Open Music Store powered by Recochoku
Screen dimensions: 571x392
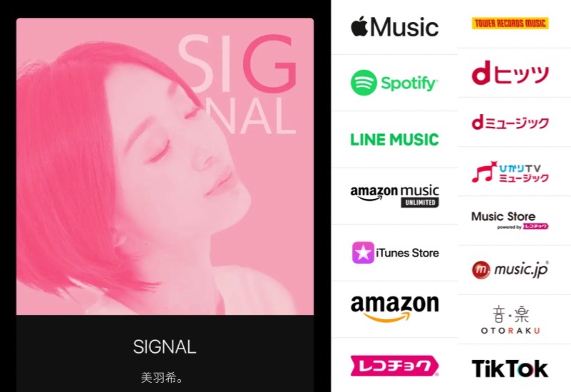click(x=510, y=220)
